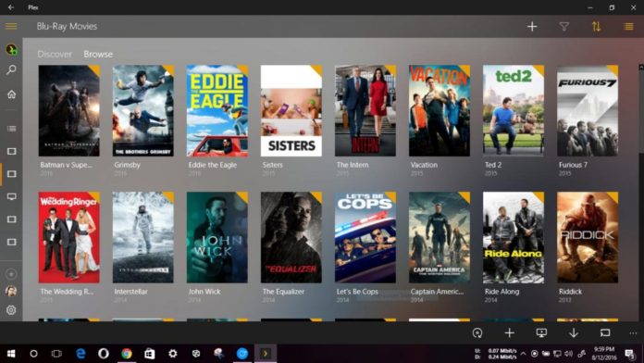
Task: Click the 'Ted 2' title text
Action: [493, 165]
